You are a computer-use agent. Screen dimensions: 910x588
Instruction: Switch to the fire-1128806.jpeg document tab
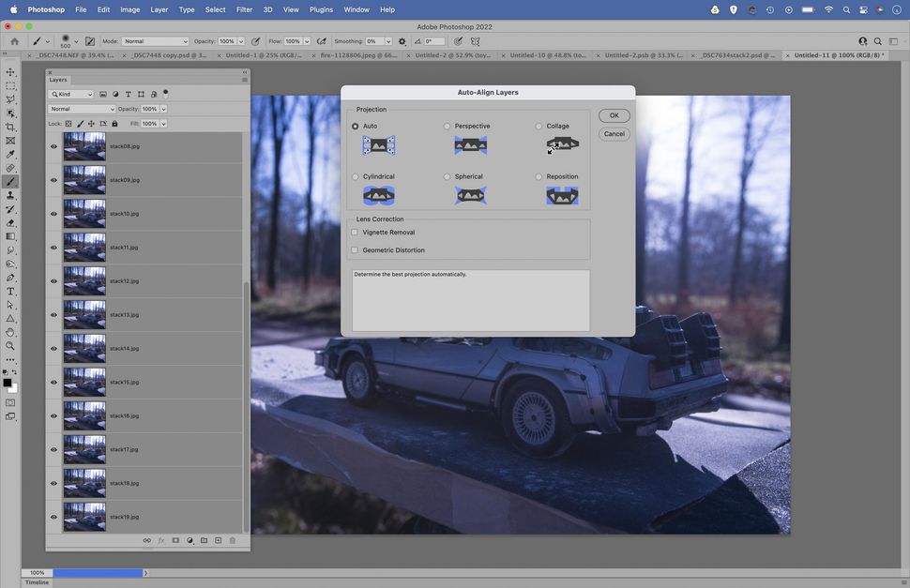click(358, 55)
